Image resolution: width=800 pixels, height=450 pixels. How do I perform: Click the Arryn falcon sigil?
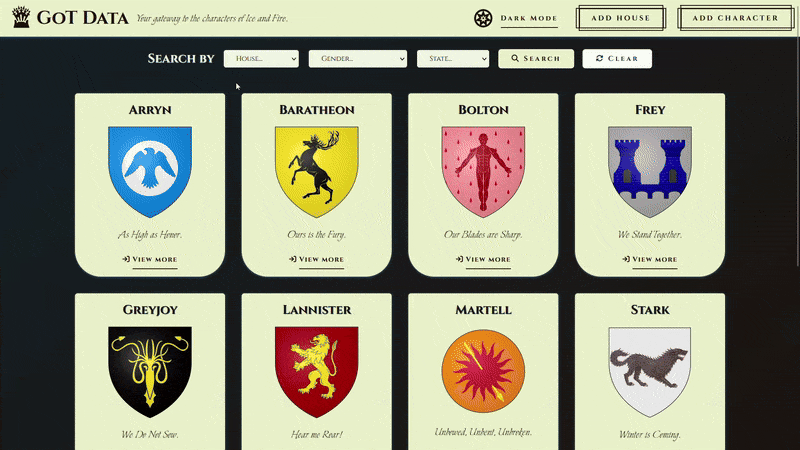pyautogui.click(x=150, y=172)
